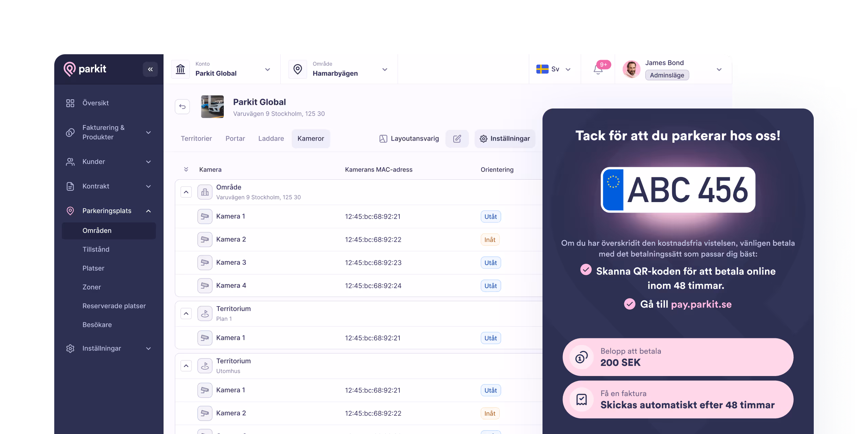Open the James Bond user dropdown
Screen dimensions: 868x434
(x=719, y=69)
